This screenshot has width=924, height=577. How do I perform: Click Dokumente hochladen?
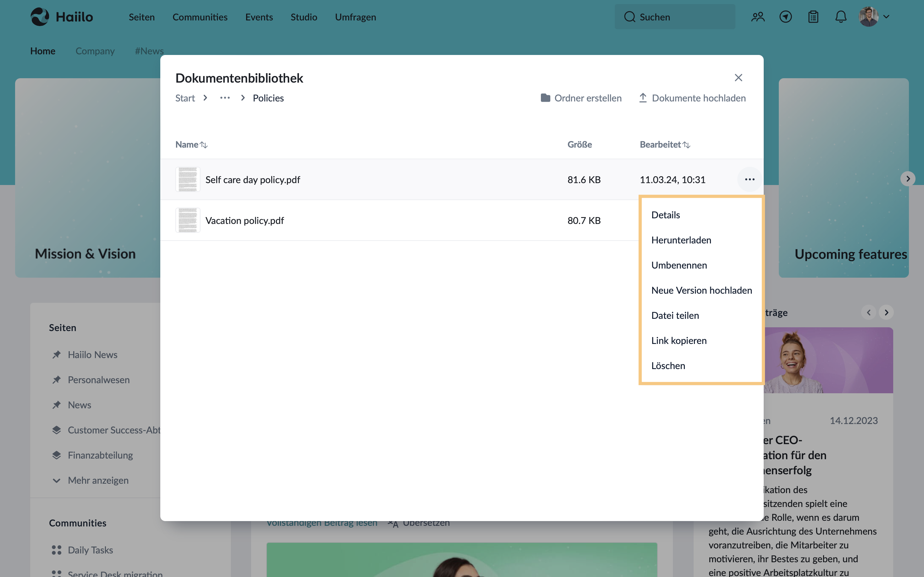pos(692,98)
